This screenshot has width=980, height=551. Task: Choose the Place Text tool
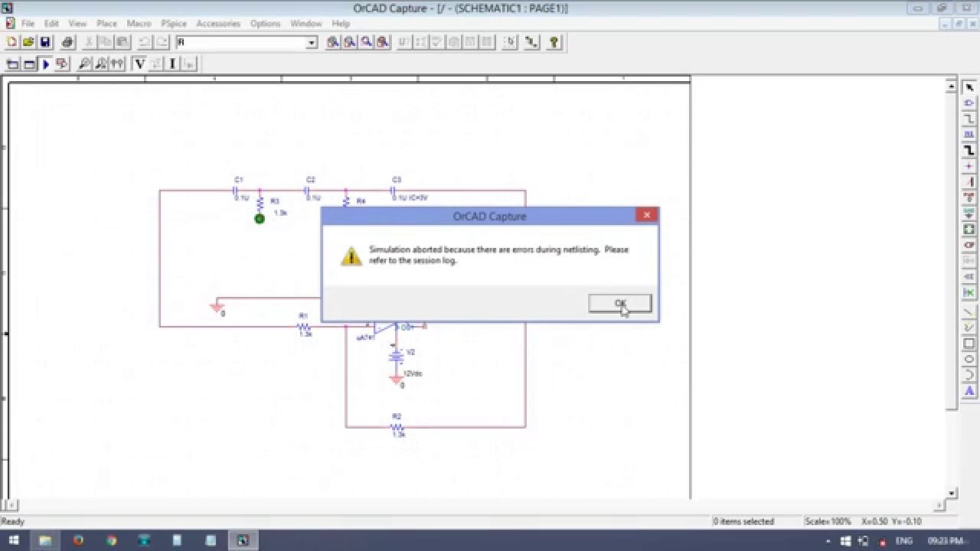tap(969, 391)
